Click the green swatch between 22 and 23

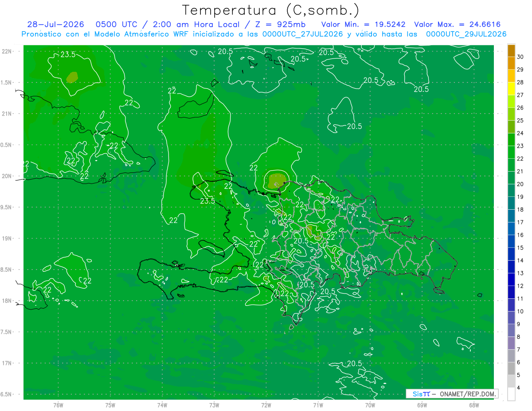point(511,153)
